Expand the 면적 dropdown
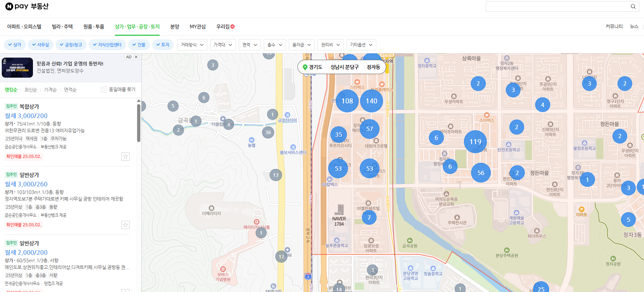Screen dimensions: 644x292 [x=250, y=45]
